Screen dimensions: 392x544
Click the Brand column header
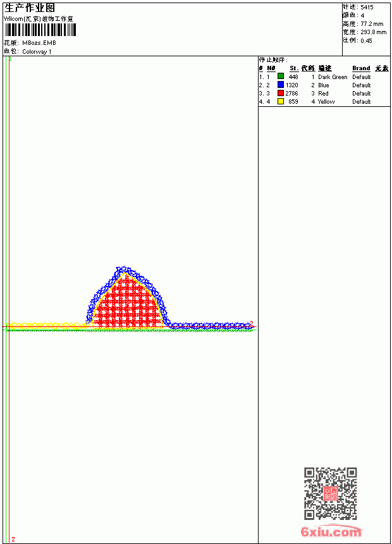coord(361,68)
